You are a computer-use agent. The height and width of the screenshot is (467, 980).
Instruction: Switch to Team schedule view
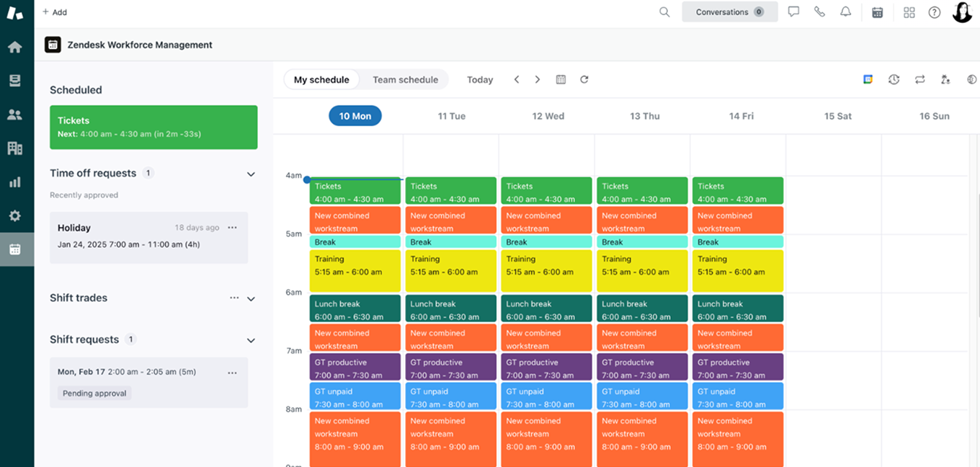[x=405, y=79]
